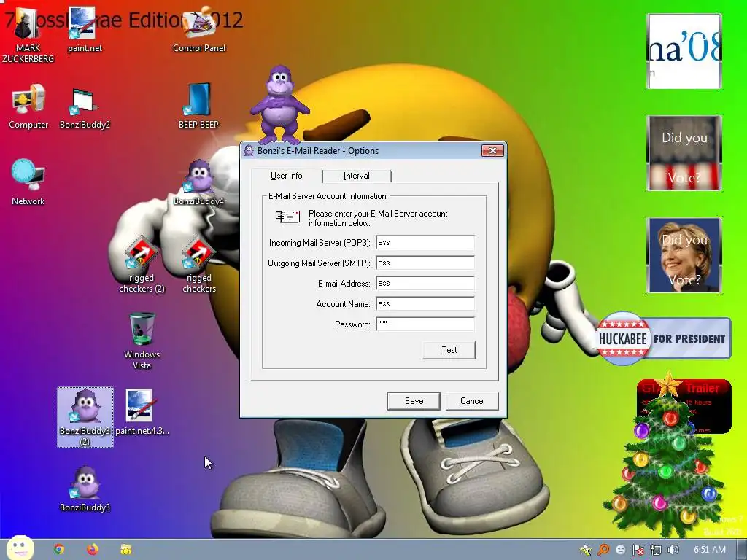Click the Test button
The width and height of the screenshot is (747, 560).
[449, 350]
